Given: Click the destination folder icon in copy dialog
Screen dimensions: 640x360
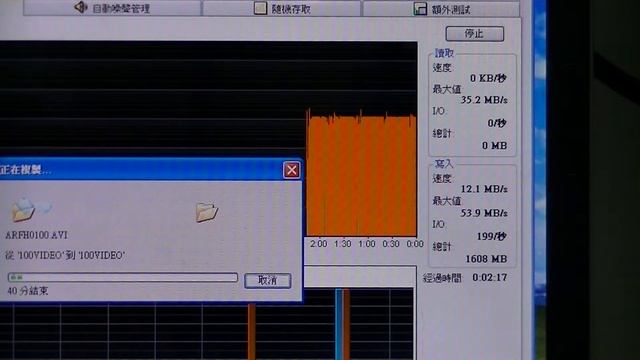Looking at the screenshot, I should (x=207, y=212).
